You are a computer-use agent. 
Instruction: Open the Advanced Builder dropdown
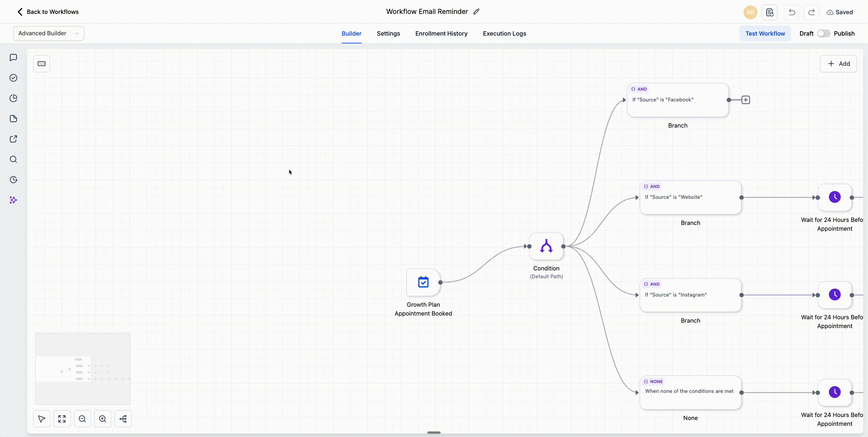pyautogui.click(x=49, y=33)
